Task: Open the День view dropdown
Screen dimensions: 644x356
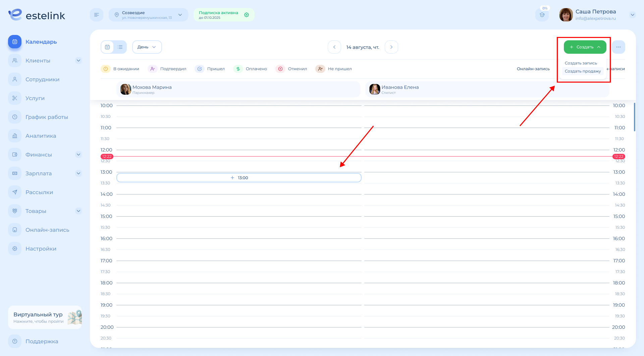Action: pyautogui.click(x=147, y=47)
